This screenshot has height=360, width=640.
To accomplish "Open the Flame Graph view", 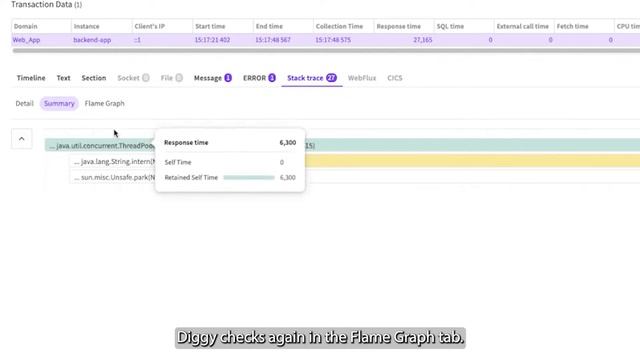I will point(104,104).
